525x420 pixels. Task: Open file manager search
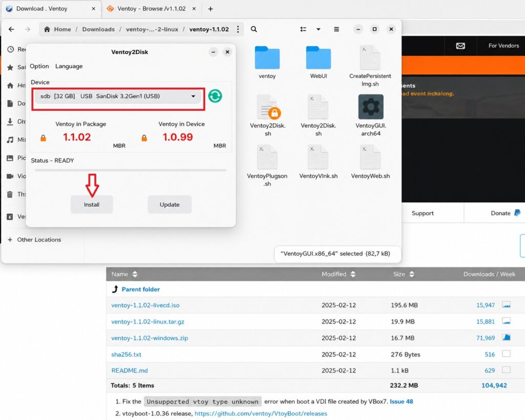click(254, 29)
